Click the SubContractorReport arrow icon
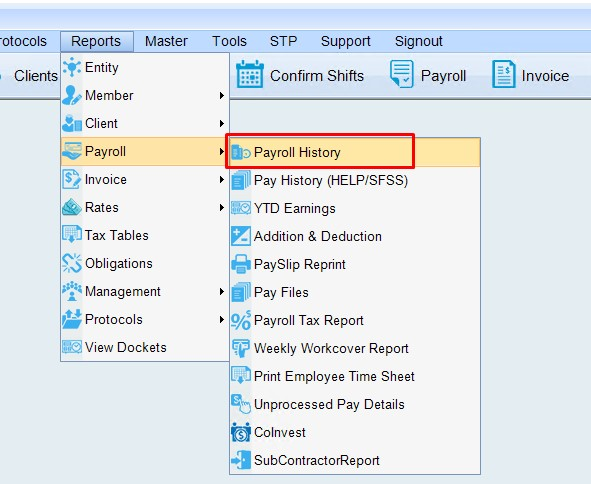This screenshot has width=591, height=484. coord(240,460)
